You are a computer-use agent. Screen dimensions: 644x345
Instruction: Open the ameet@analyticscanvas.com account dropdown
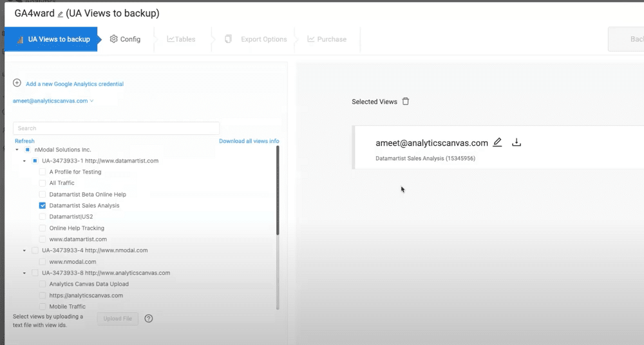tap(53, 101)
